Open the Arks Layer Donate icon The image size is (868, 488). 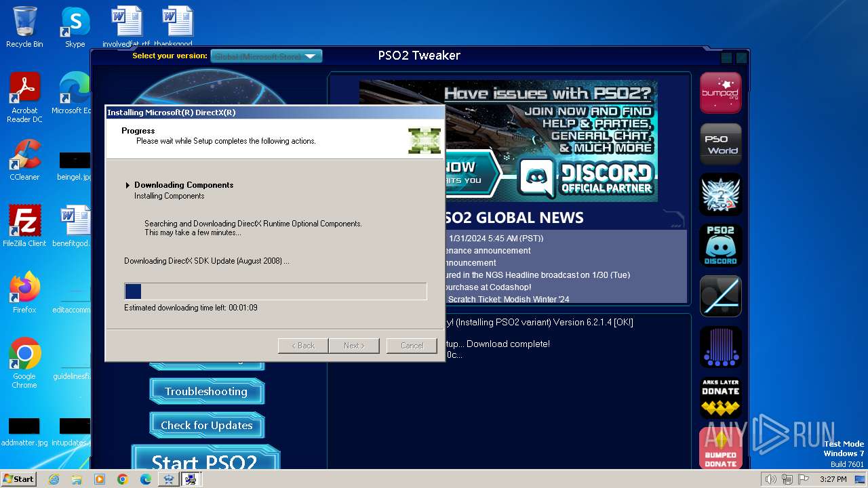[720, 398]
